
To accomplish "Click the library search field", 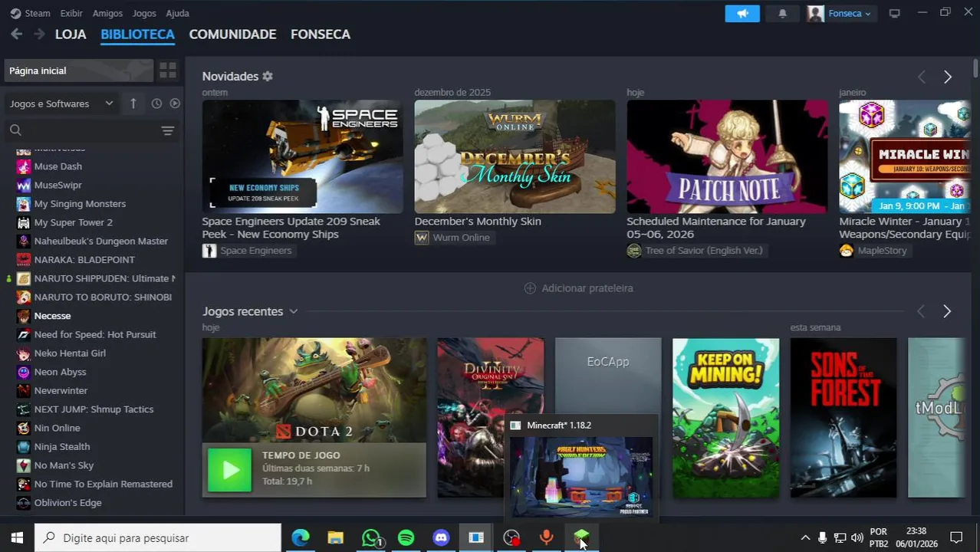I will point(90,131).
